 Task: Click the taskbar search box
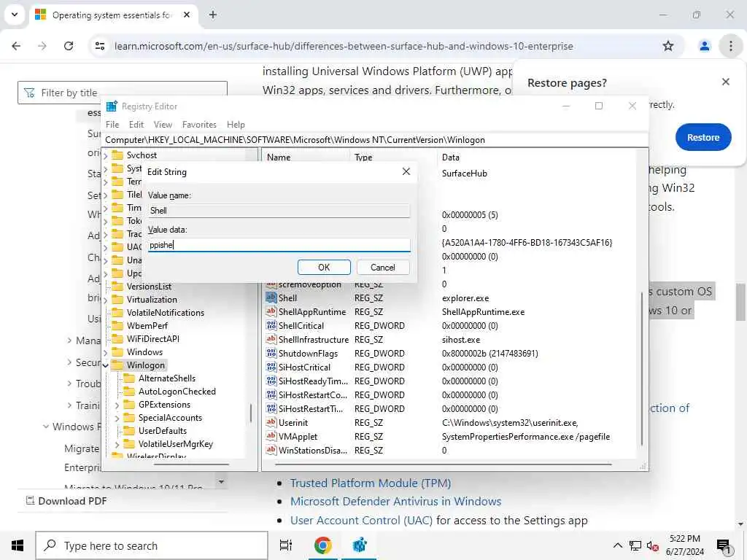pos(152,545)
